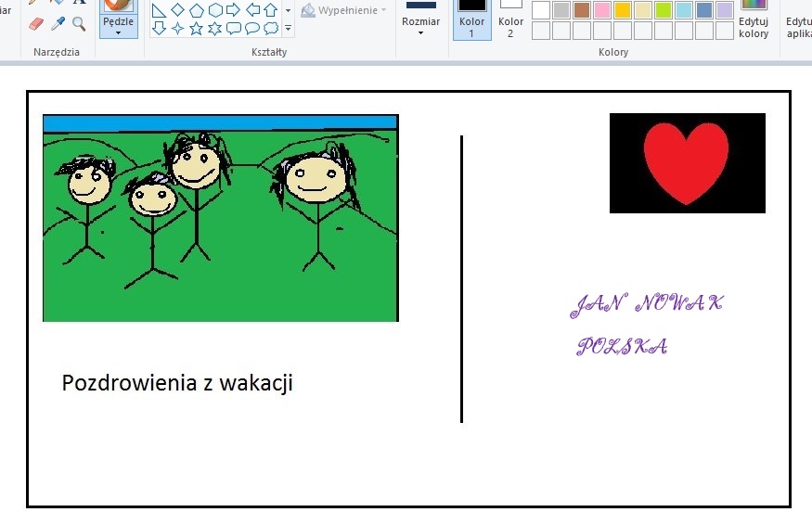The image size is (812, 512).
Task: Activate the Kolor 1 foreground color
Action: [471, 19]
